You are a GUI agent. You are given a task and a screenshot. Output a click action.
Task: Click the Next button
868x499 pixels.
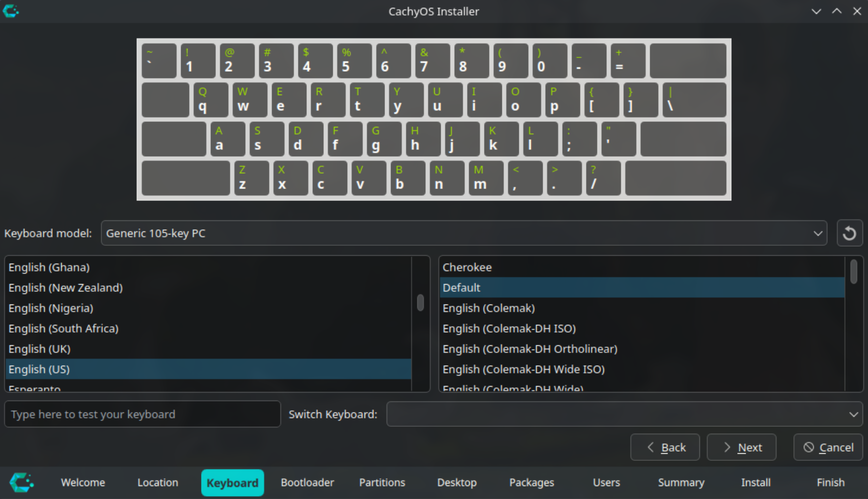point(742,447)
